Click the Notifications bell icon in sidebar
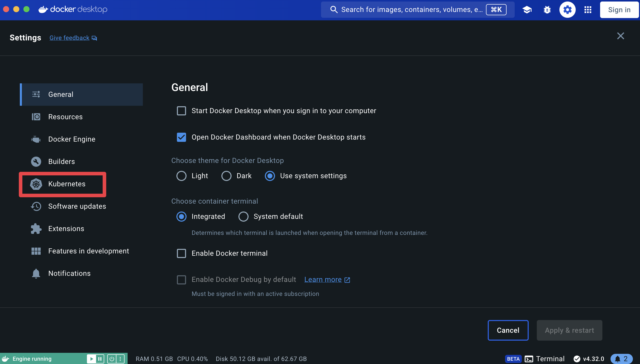 [x=36, y=274]
